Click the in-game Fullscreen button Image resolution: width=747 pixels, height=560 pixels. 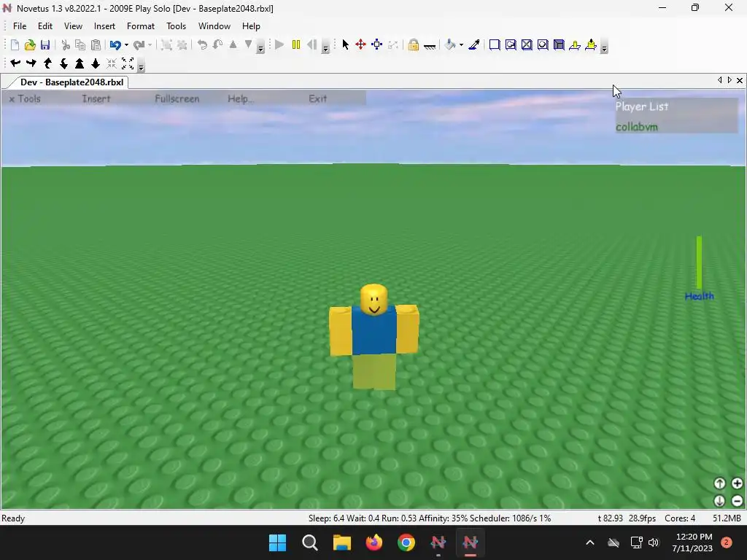pyautogui.click(x=177, y=98)
